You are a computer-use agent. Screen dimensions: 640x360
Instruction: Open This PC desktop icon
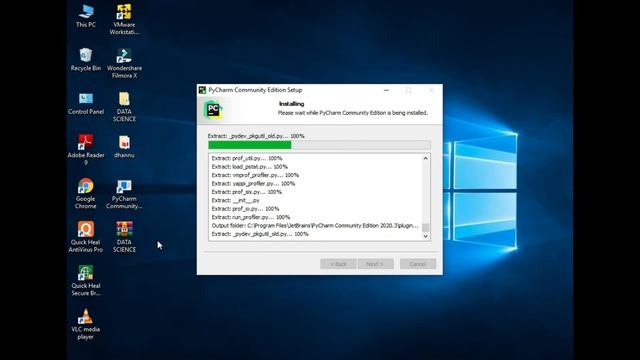tap(86, 16)
